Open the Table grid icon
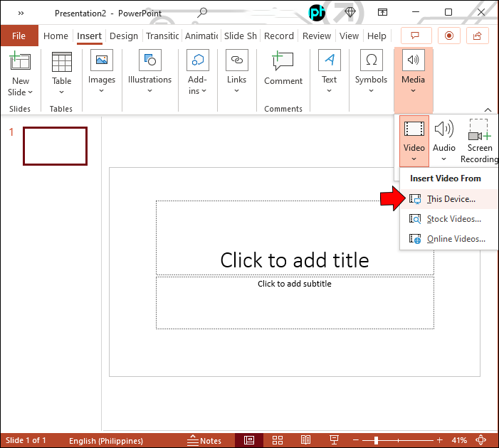This screenshot has height=448, width=499. [x=62, y=62]
